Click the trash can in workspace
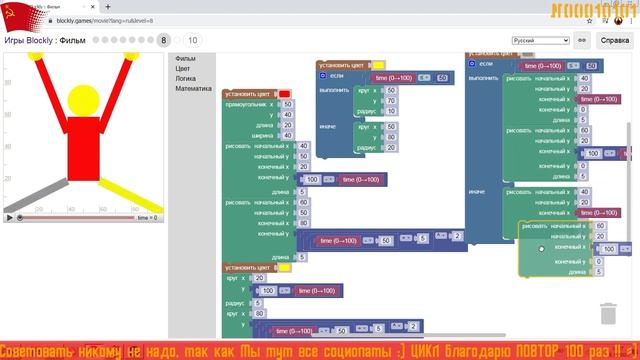The height and width of the screenshot is (360, 640). (x=608, y=313)
